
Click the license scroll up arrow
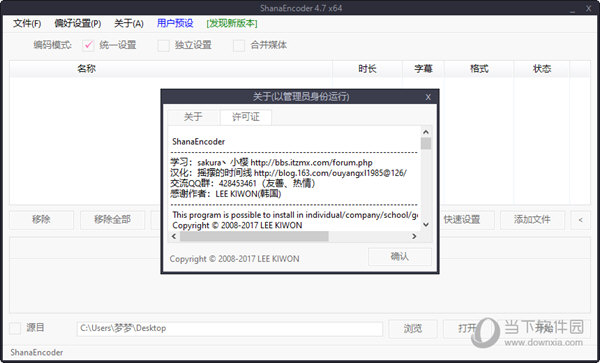[426, 132]
